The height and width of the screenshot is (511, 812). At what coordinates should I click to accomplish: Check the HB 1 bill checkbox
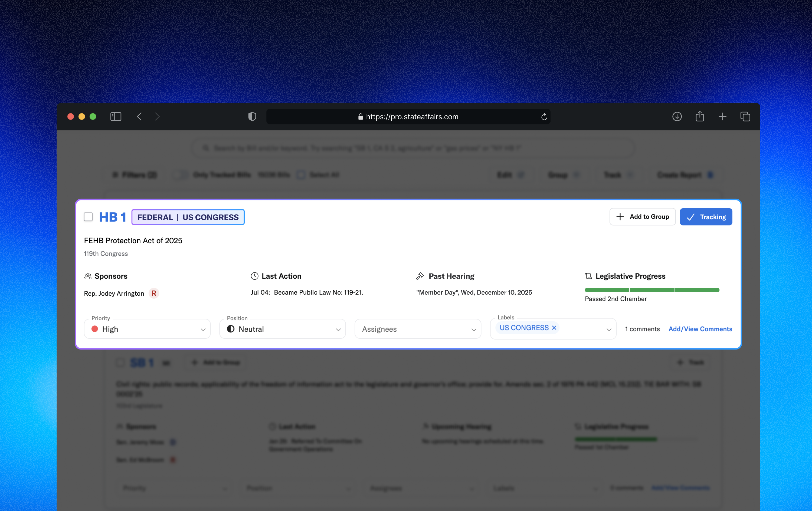[x=88, y=217]
